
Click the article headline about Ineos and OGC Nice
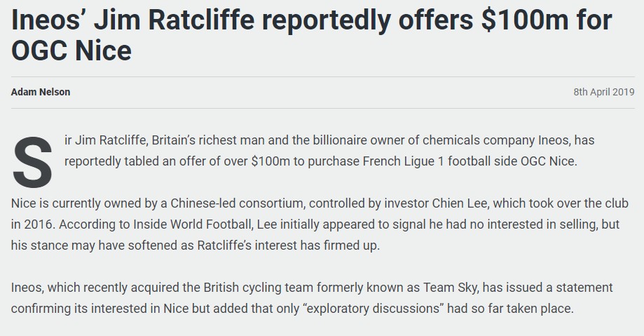tap(311, 35)
